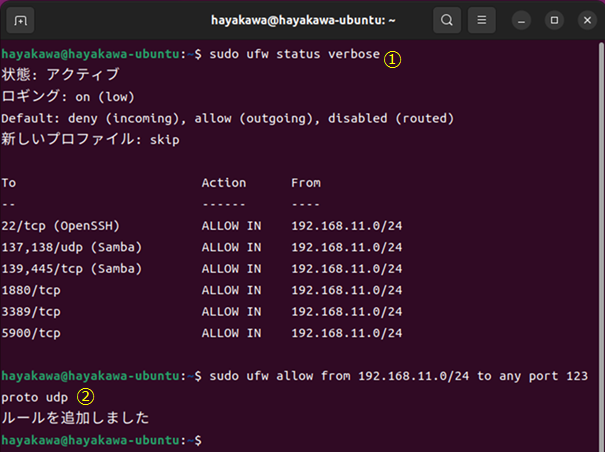Viewport: 605px width, 452px height.
Task: Click the 1880/tcp port entry
Action: (x=31, y=290)
